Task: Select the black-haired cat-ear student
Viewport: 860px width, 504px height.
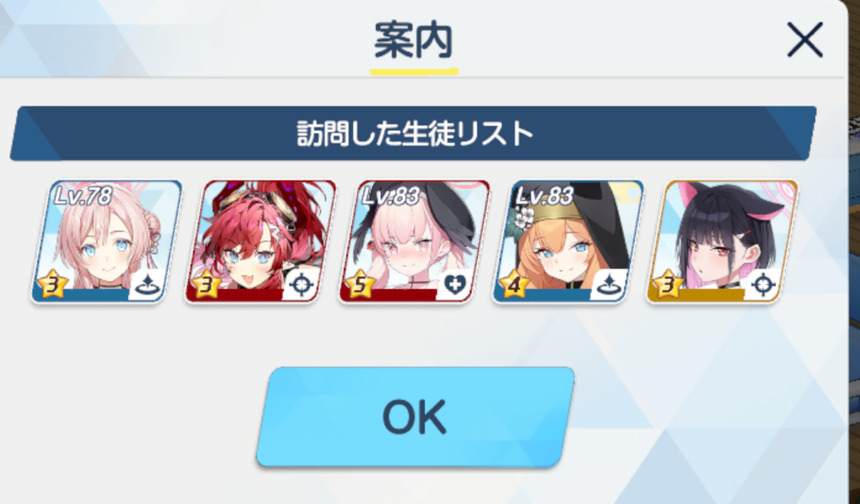Action: 722,241
